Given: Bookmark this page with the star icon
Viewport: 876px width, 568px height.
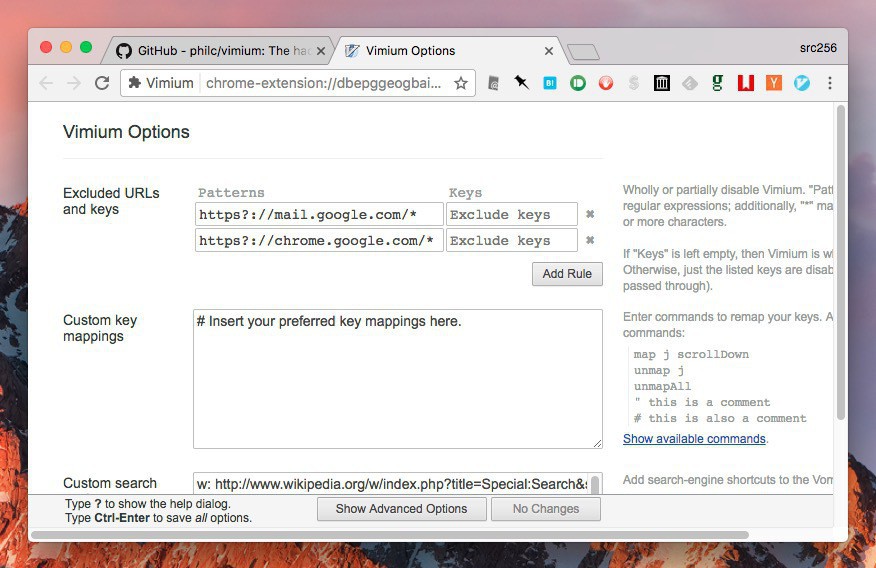Looking at the screenshot, I should [460, 84].
